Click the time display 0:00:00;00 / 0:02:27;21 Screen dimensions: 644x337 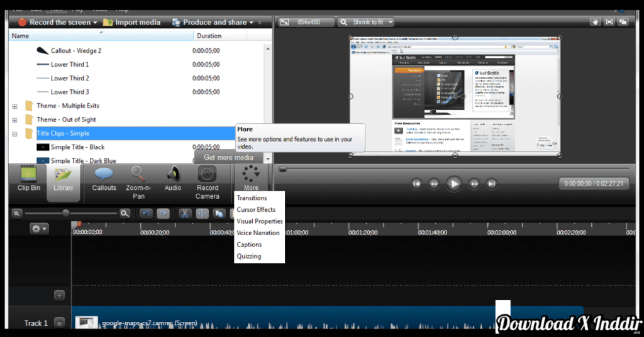tap(594, 184)
